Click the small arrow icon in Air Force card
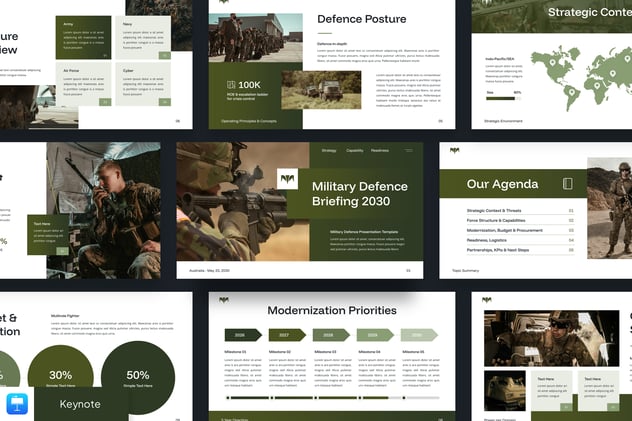This screenshot has width=632, height=421. (x=104, y=101)
